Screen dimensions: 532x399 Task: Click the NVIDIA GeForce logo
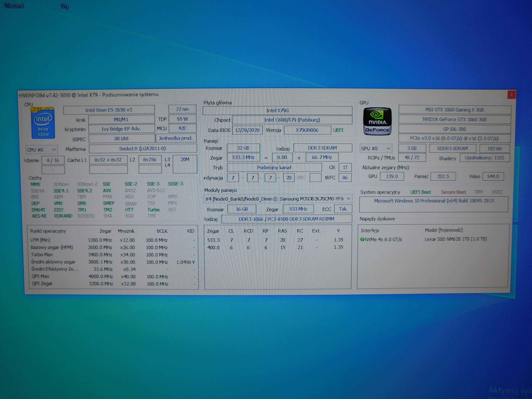click(377, 121)
